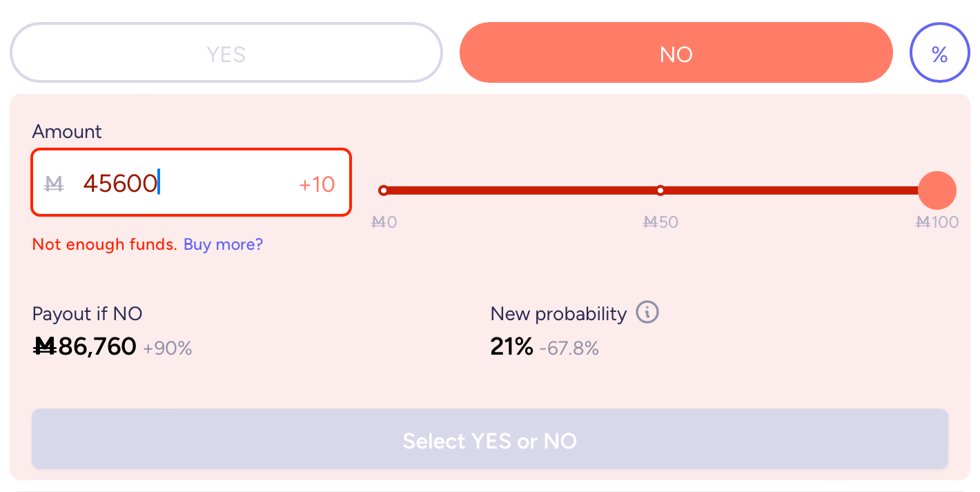This screenshot has height=492, width=980.
Task: Click the Not enough funds warning text
Action: pyautogui.click(x=105, y=244)
